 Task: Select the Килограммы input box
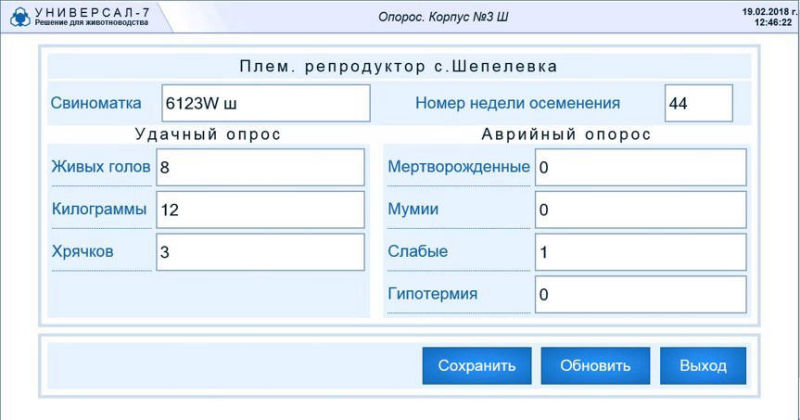[260, 210]
